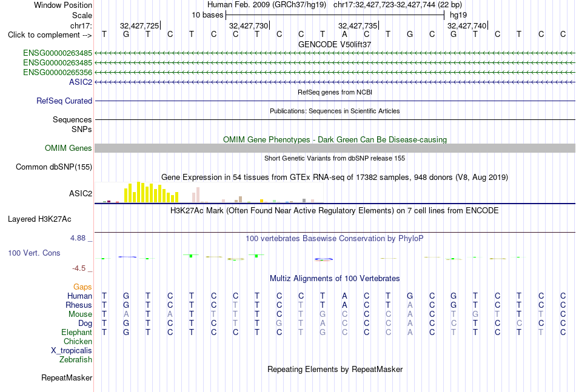Viewport: 576px width, 392px height.
Task: Click the ASIC2 GTEx expression label
Action: (x=81, y=193)
